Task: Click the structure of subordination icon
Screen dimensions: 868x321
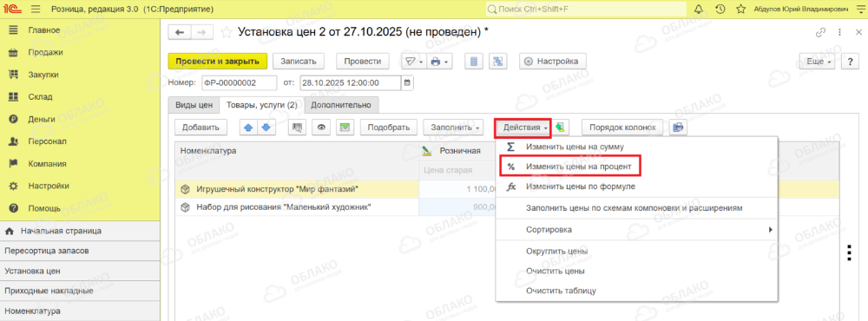Action: click(497, 62)
